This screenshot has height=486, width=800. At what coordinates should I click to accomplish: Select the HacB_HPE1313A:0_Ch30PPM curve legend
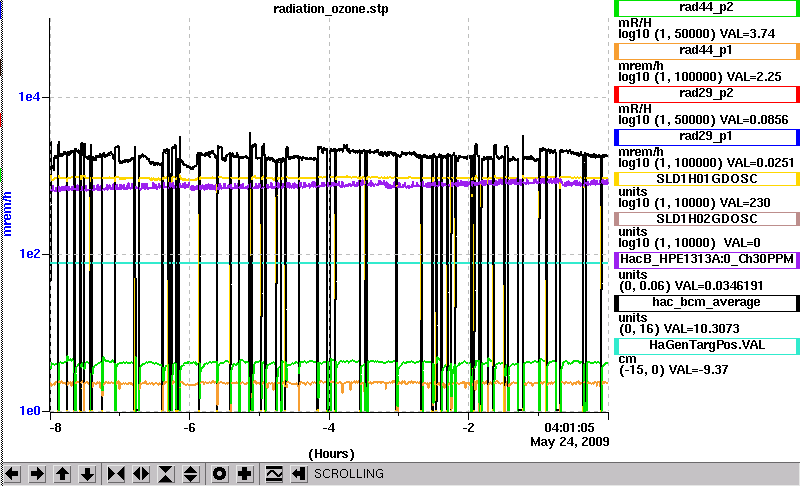[x=707, y=260]
